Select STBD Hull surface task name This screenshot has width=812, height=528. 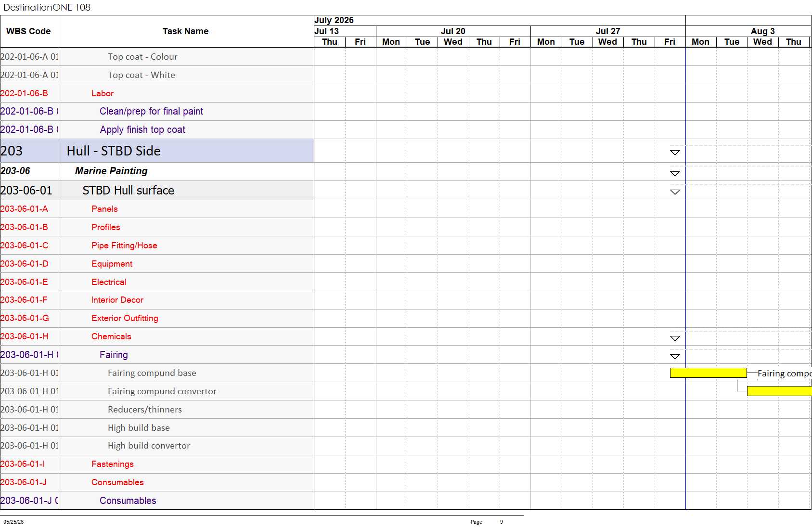point(128,191)
